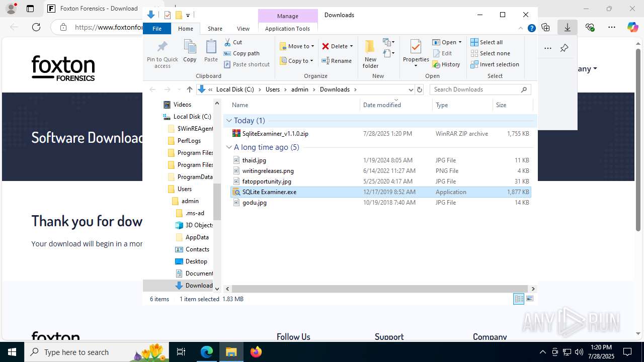Viewport: 644px width, 362px height.
Task: Open Edge Copilot icon
Action: click(x=632, y=27)
